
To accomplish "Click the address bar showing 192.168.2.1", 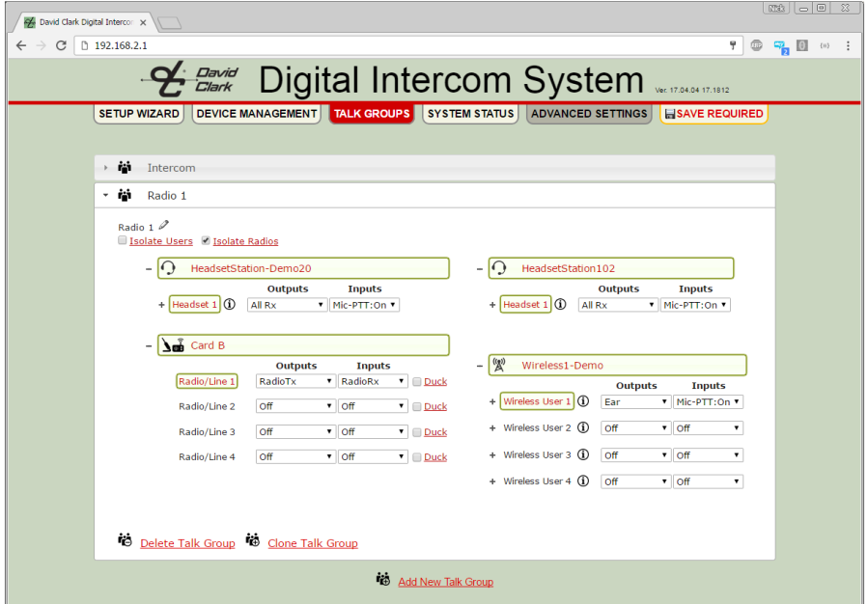I will coord(406,45).
